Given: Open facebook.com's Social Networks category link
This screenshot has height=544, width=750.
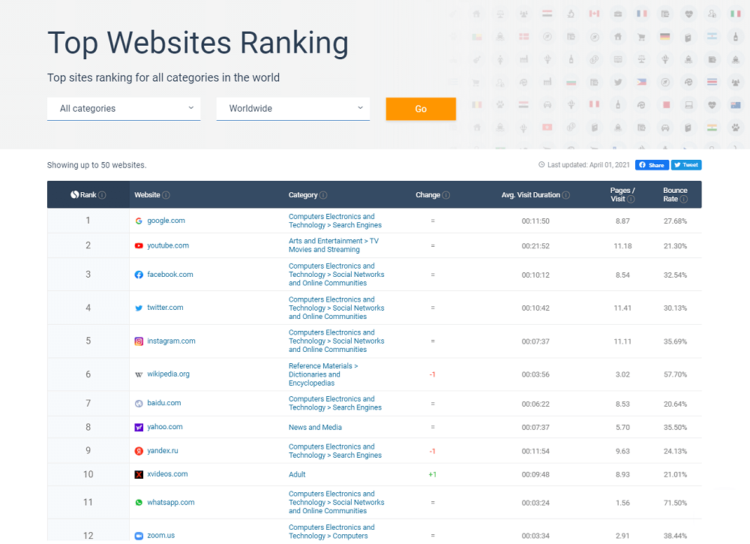Looking at the screenshot, I should [x=336, y=275].
